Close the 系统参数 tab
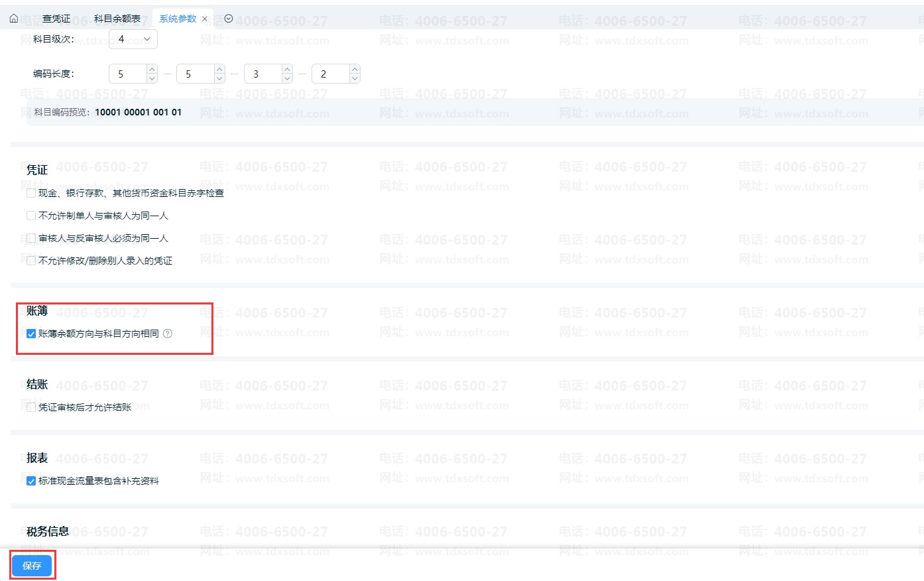 (x=205, y=19)
